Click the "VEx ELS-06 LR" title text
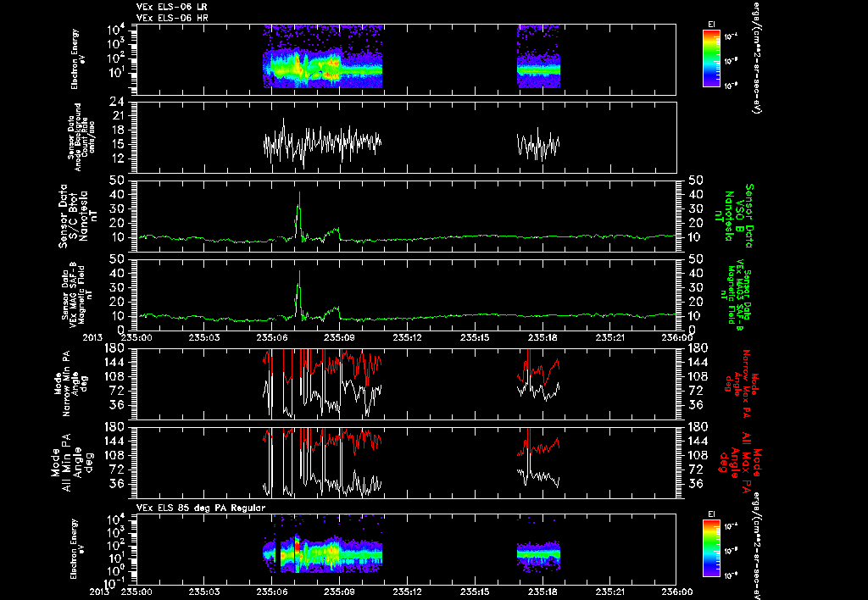Image resolution: width=868 pixels, height=600 pixels. click(171, 7)
